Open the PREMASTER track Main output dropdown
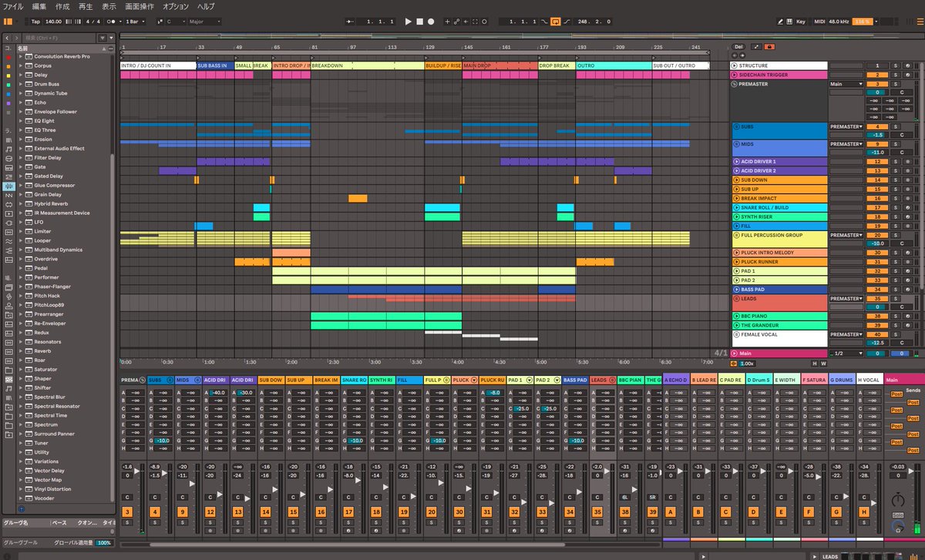This screenshot has width=925, height=560. click(846, 84)
